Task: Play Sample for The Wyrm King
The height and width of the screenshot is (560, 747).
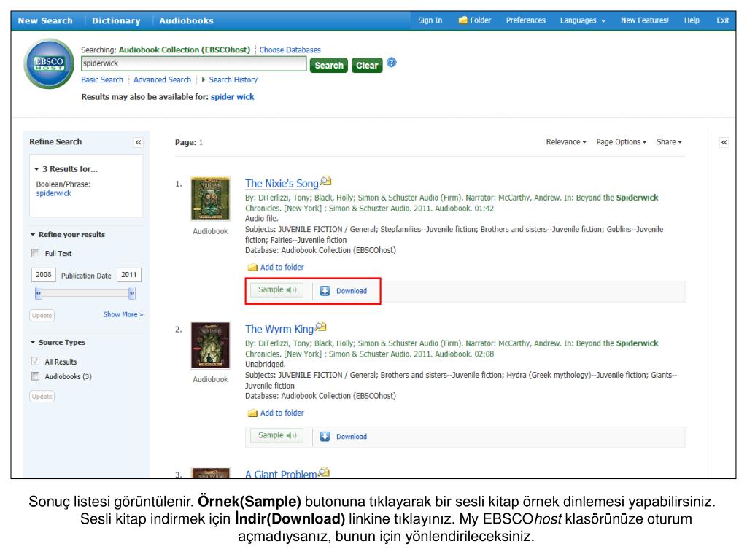Action: (x=276, y=435)
